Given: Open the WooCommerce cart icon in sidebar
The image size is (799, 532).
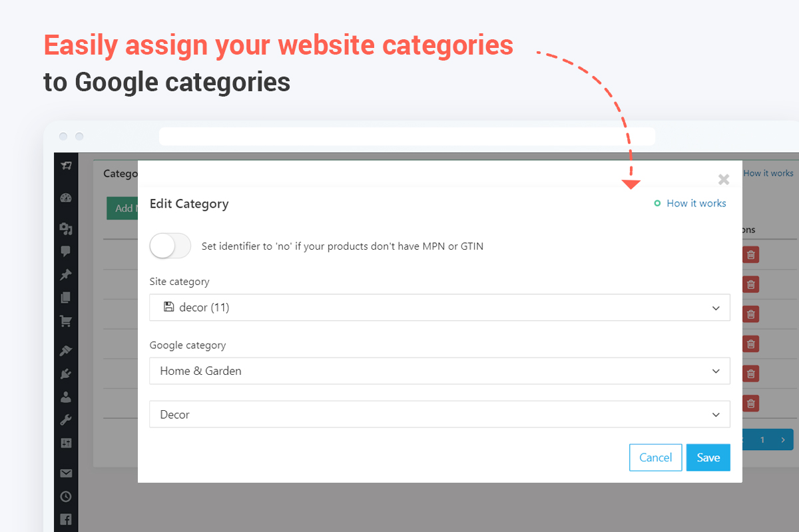Looking at the screenshot, I should coord(65,322).
